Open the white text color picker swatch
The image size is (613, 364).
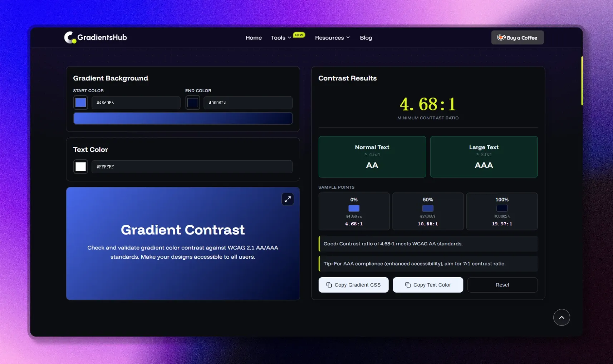click(81, 167)
